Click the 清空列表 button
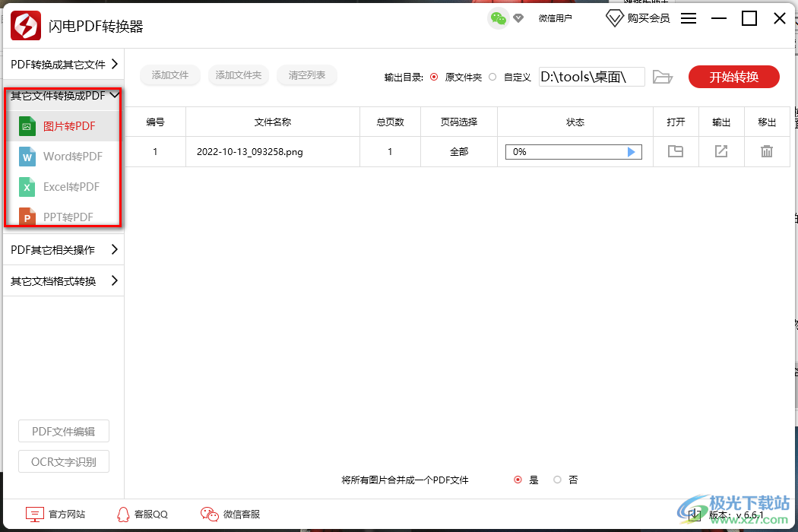Screen dimensions: 798x532 coord(307,75)
